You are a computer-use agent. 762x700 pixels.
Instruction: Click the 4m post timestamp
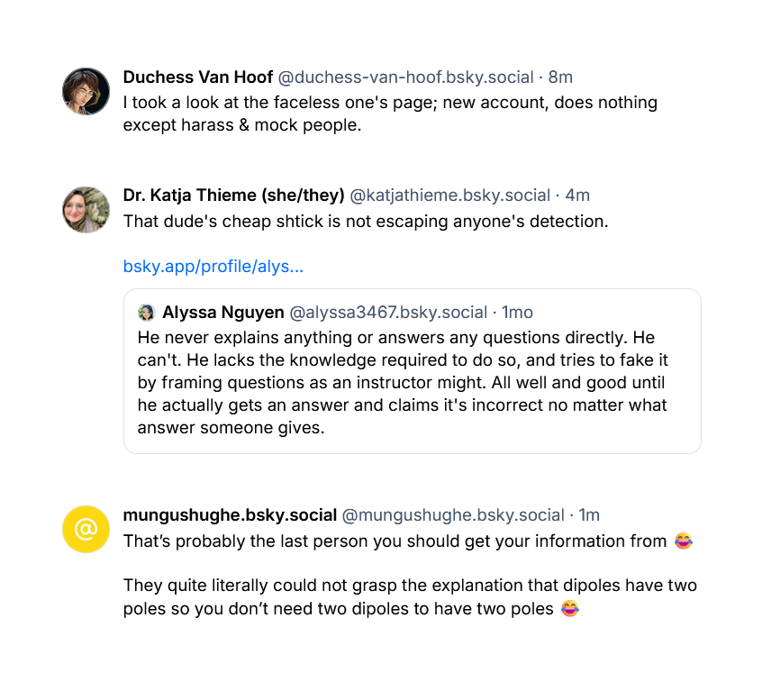pos(577,195)
